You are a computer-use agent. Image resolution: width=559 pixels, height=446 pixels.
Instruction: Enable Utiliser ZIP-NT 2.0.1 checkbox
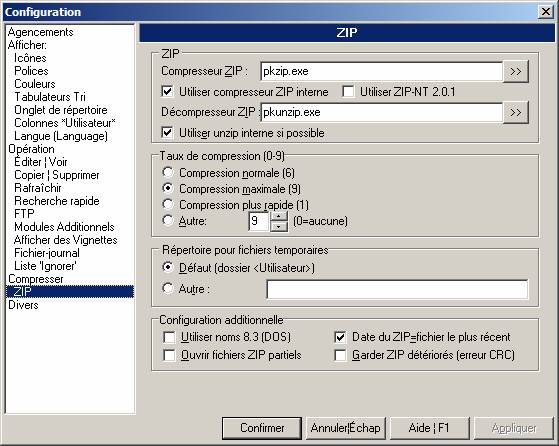tap(348, 92)
